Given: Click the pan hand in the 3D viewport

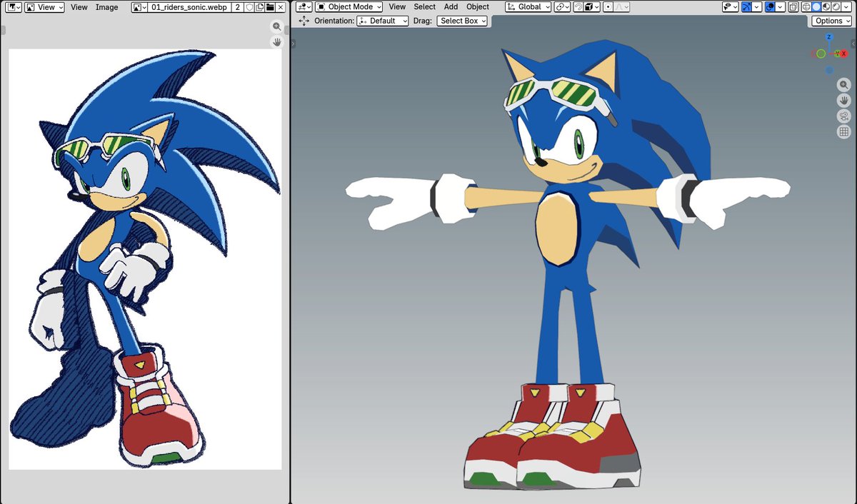Looking at the screenshot, I should coord(843,100).
